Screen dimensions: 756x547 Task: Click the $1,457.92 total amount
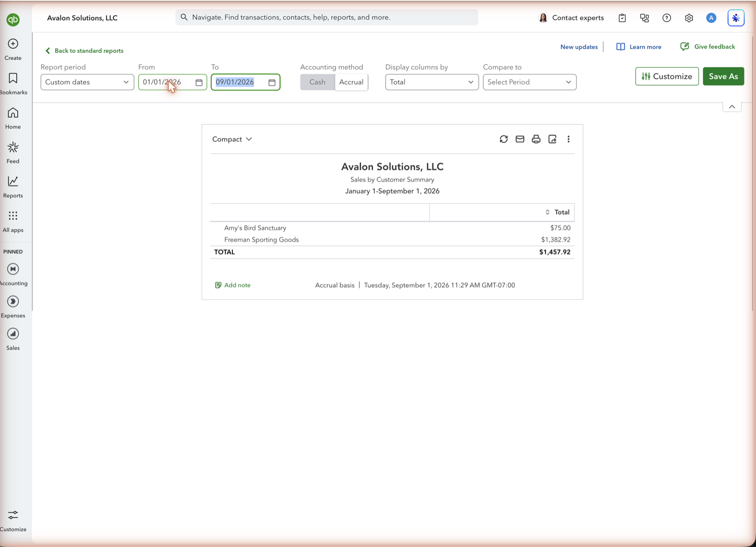[x=555, y=252]
